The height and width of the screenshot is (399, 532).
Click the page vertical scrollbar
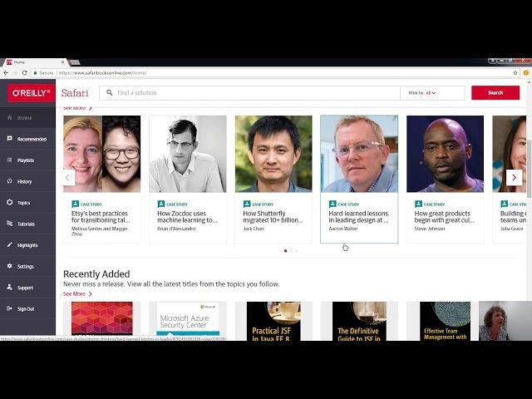click(x=529, y=168)
